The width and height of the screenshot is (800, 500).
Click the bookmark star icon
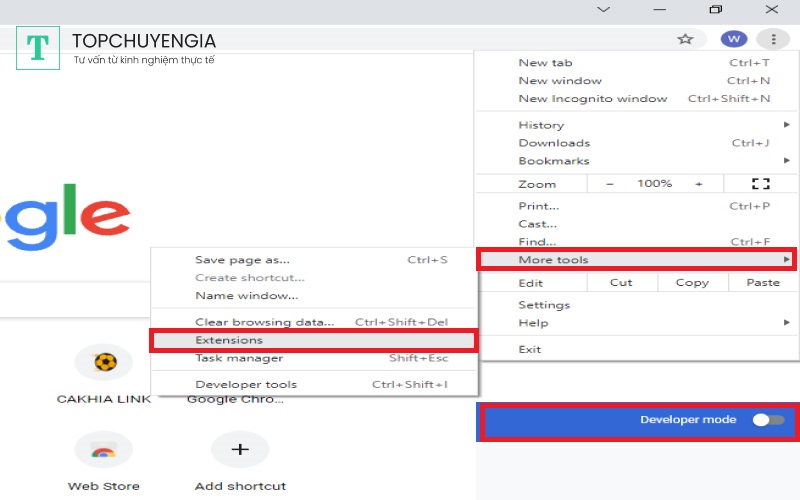point(685,40)
